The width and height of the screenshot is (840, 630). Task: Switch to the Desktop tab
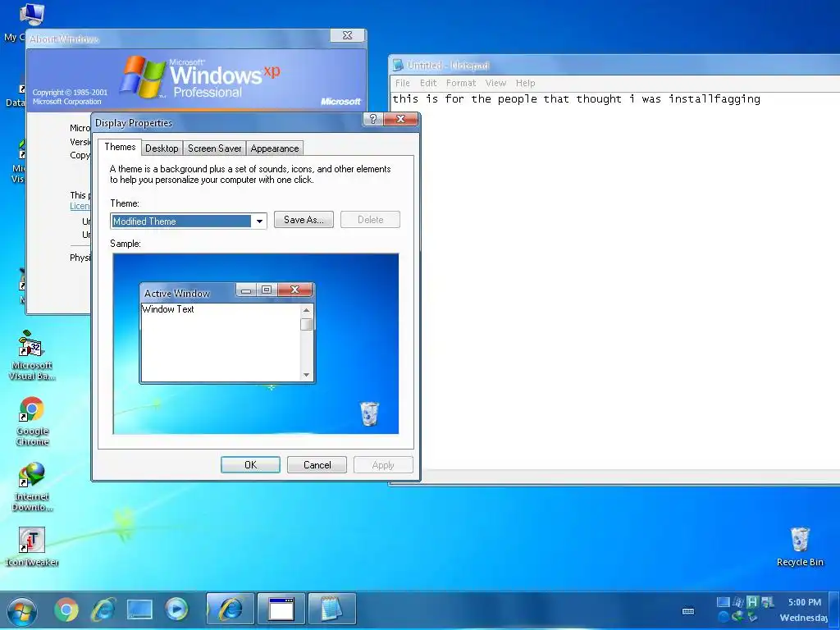click(x=162, y=148)
